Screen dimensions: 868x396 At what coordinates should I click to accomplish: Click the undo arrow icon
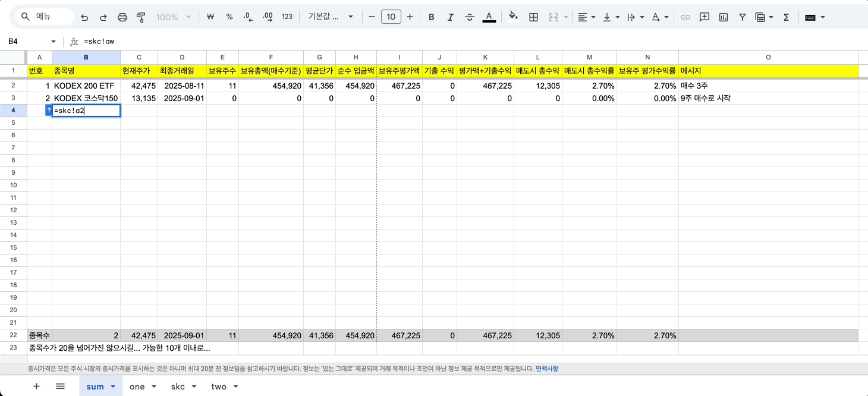84,17
